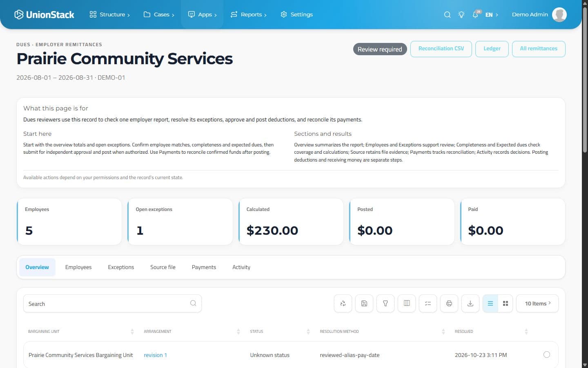Open the notifications bell
The image size is (588, 368).
pyautogui.click(x=476, y=15)
